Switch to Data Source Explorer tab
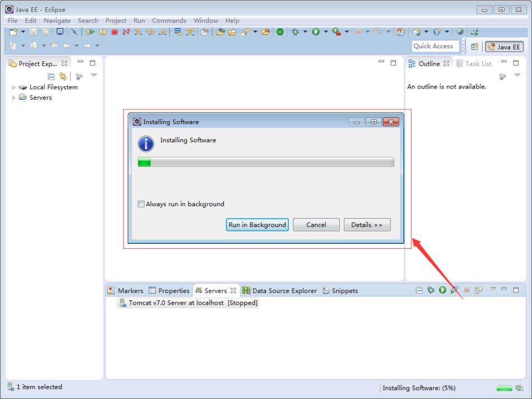This screenshot has width=532, height=399. coord(279,291)
